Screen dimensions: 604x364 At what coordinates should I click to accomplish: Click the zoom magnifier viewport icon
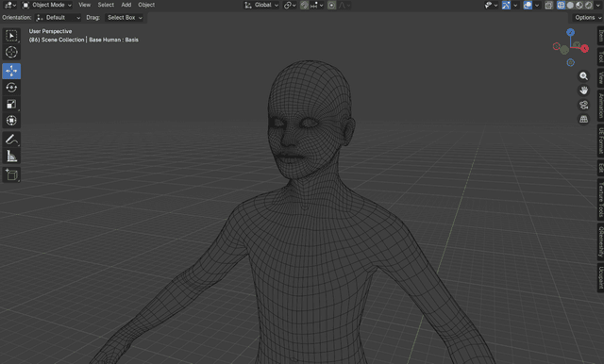click(583, 76)
